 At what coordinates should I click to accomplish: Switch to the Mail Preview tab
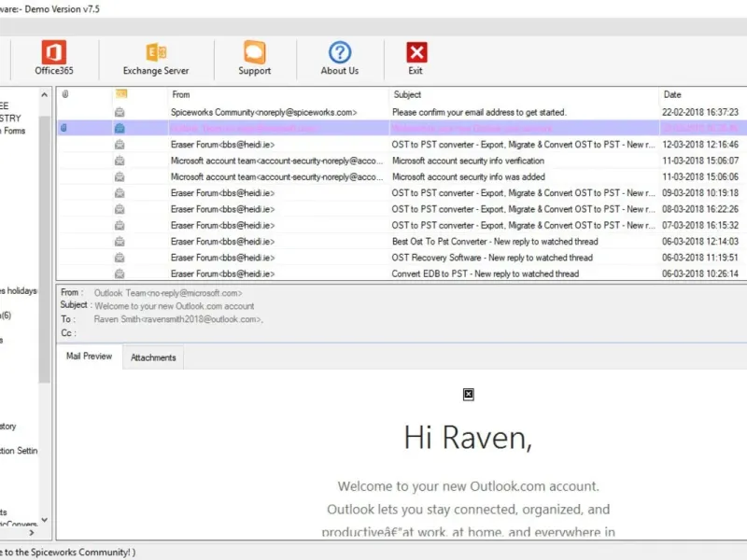89,357
